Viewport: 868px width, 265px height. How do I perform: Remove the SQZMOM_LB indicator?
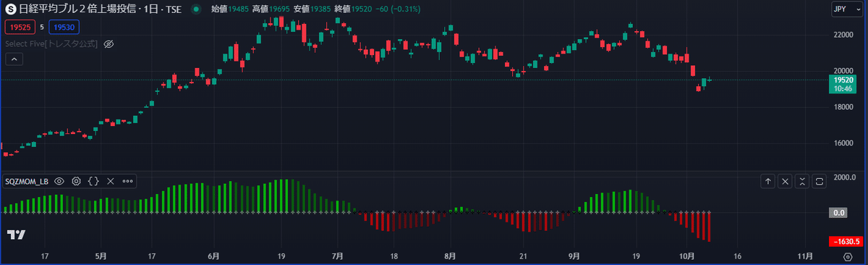click(x=111, y=181)
